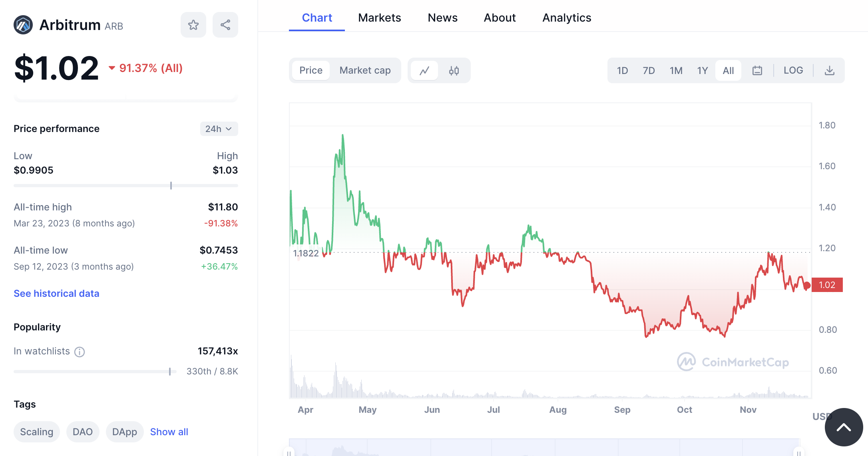Add Arbitrum to watchlist with star icon
Screen dimensions: 868x456
(x=193, y=25)
